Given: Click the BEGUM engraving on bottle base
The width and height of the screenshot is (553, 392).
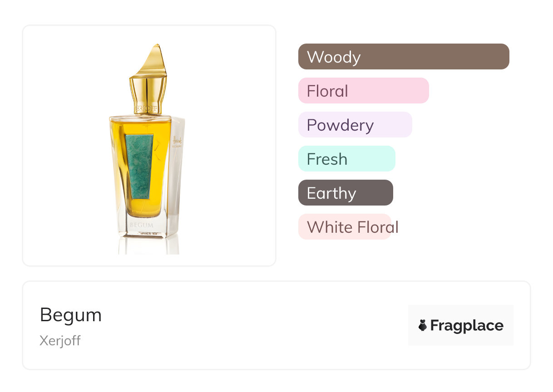Looking at the screenshot, I should 142,225.
